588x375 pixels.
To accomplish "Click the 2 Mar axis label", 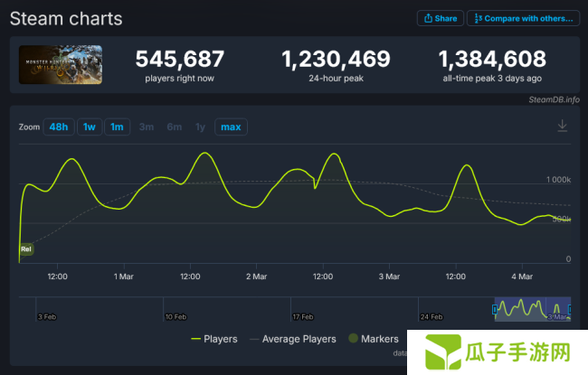I will tap(257, 277).
